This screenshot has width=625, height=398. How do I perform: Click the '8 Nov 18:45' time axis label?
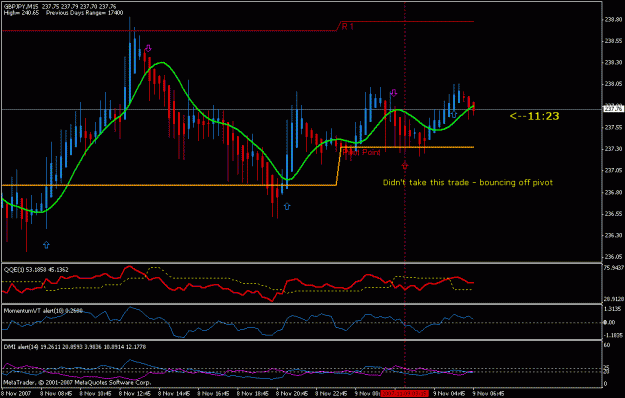click(x=253, y=394)
